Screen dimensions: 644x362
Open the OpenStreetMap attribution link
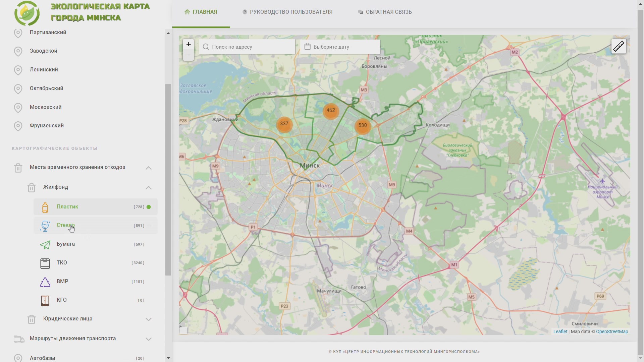pyautogui.click(x=612, y=331)
